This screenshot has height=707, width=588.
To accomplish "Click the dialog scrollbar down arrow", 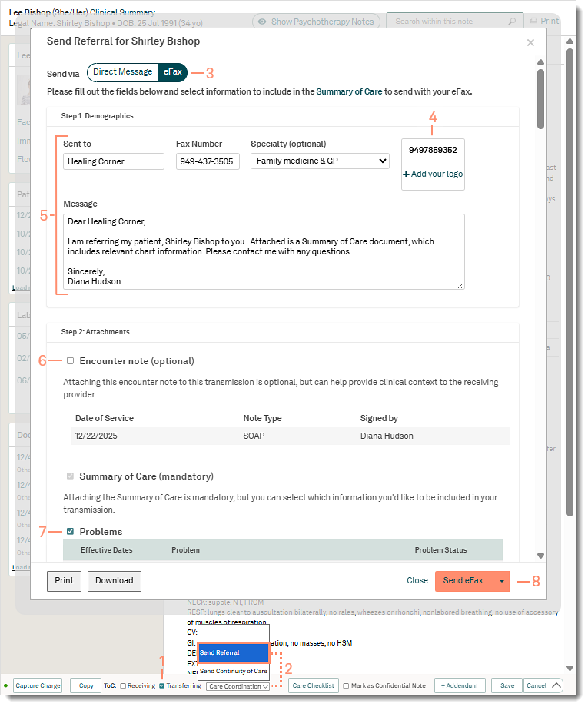I will click(x=540, y=556).
